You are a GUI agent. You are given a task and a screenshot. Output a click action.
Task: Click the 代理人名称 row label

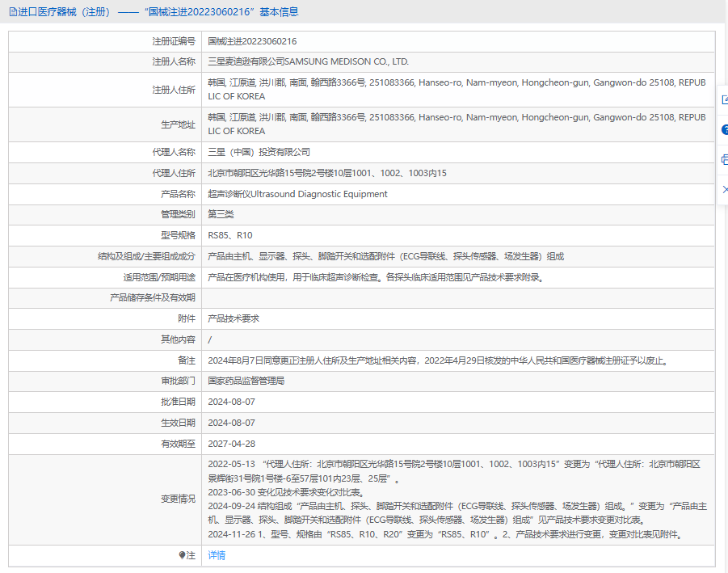pos(174,152)
